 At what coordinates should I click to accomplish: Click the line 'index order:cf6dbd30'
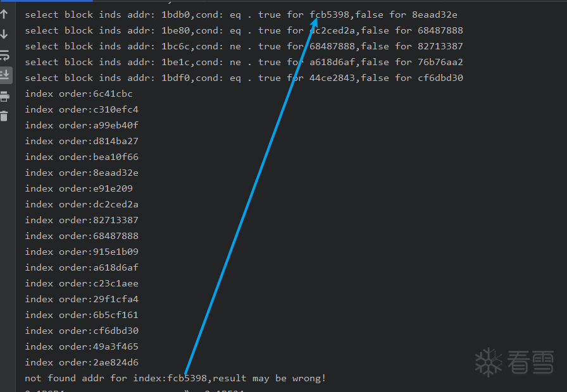pyautogui.click(x=82, y=331)
